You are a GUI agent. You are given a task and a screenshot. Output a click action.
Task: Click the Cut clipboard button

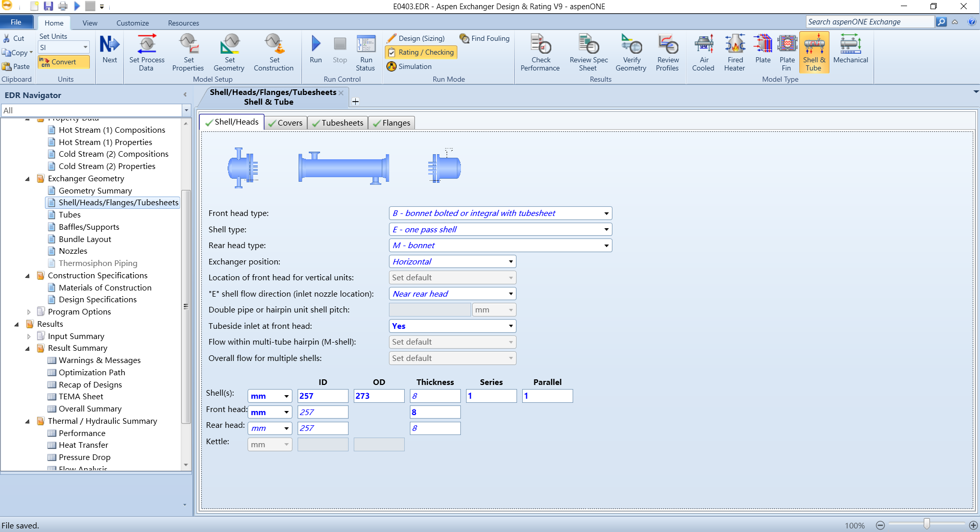(14, 38)
